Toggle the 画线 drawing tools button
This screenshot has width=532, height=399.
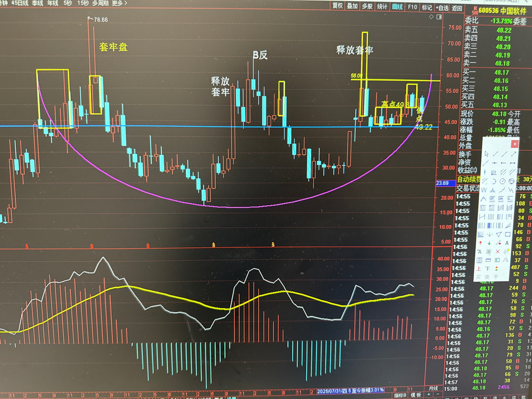397,6
